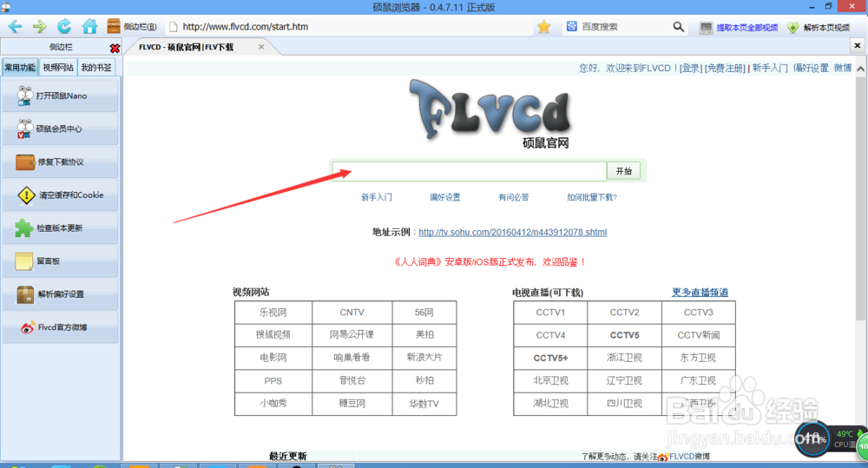Select the FLVCD - 硕鼠官网 browser tab
The image size is (868, 468).
(187, 47)
